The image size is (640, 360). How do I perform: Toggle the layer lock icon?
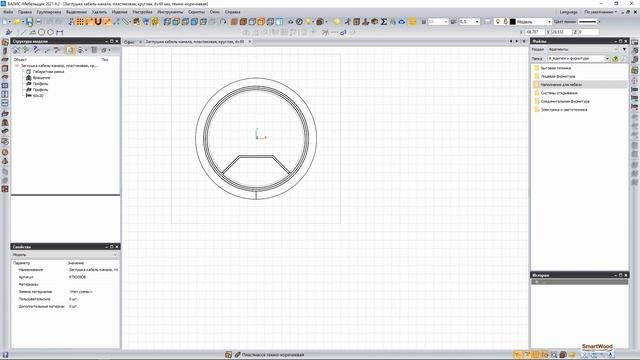505,22
